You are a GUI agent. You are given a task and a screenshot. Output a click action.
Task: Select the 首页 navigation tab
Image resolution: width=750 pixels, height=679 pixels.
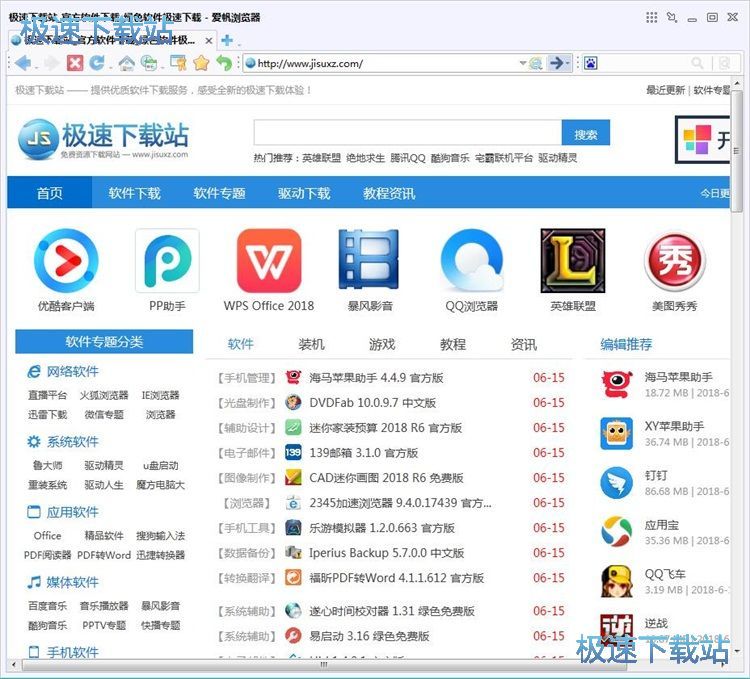coord(50,193)
